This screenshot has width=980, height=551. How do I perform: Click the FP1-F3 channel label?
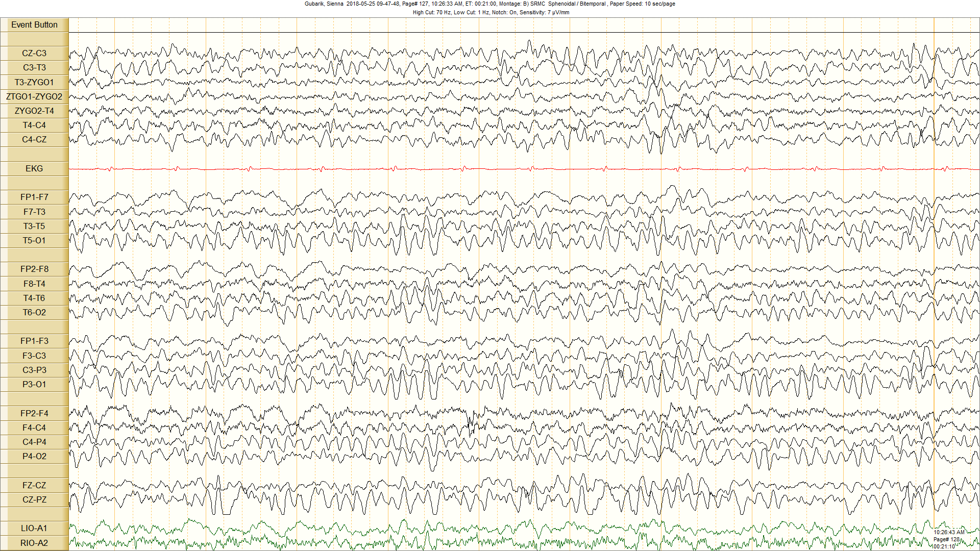pos(34,341)
